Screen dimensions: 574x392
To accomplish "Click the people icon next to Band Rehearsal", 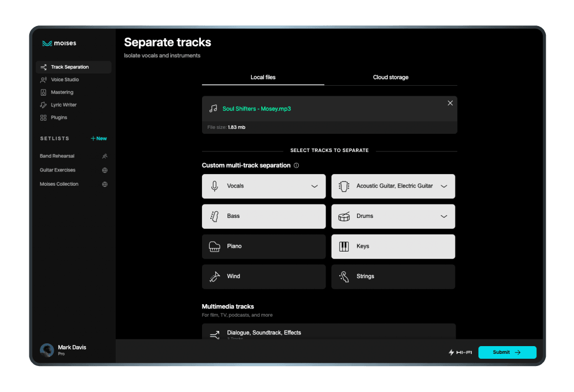I will [x=105, y=156].
